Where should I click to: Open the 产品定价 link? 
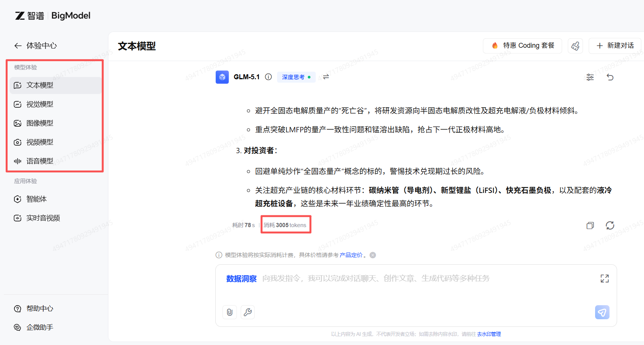click(x=351, y=255)
